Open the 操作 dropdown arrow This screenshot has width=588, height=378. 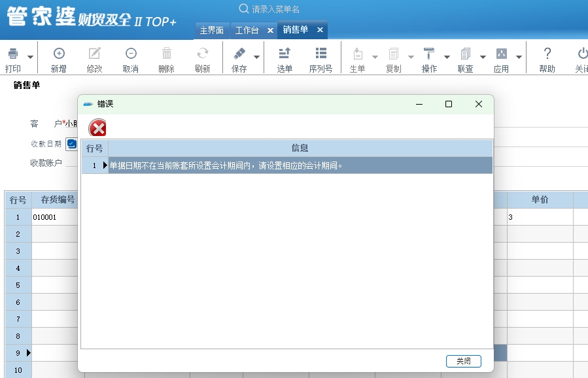(x=447, y=58)
